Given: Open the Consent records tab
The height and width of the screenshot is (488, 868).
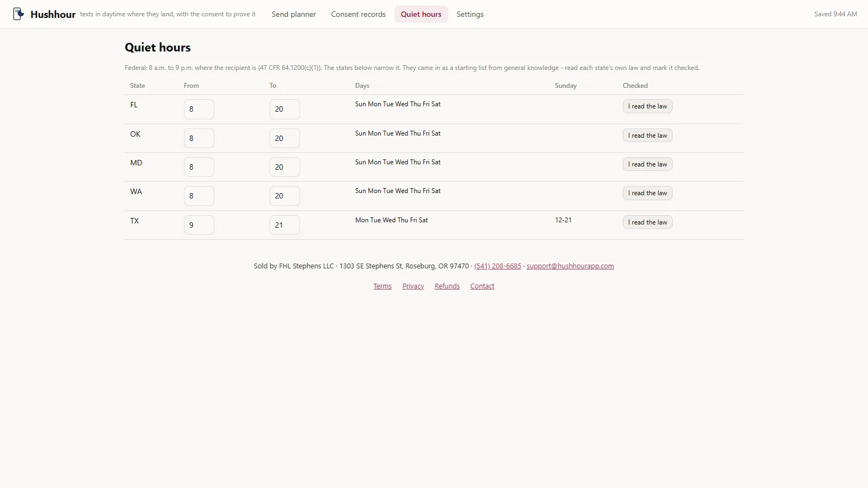Looking at the screenshot, I should click(358, 14).
